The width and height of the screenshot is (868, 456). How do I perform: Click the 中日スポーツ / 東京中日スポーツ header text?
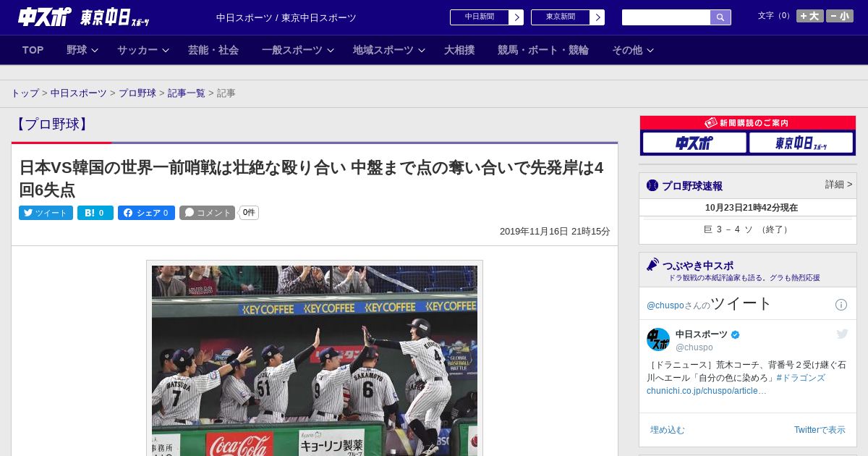click(286, 18)
